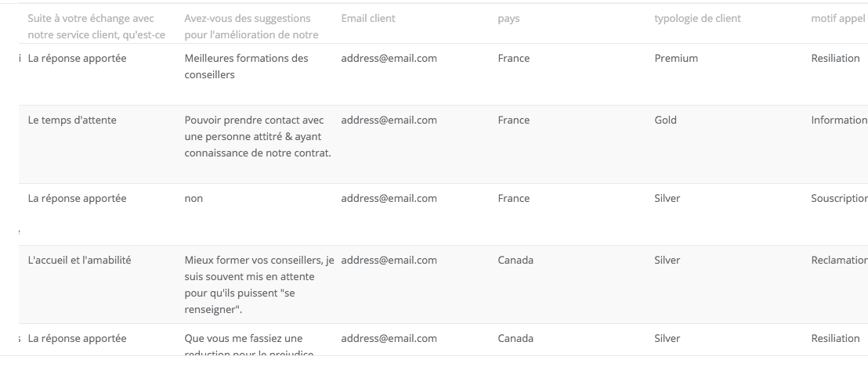Click the "Reclamation" call reason cell
This screenshot has height=367, width=868.
click(x=838, y=261)
